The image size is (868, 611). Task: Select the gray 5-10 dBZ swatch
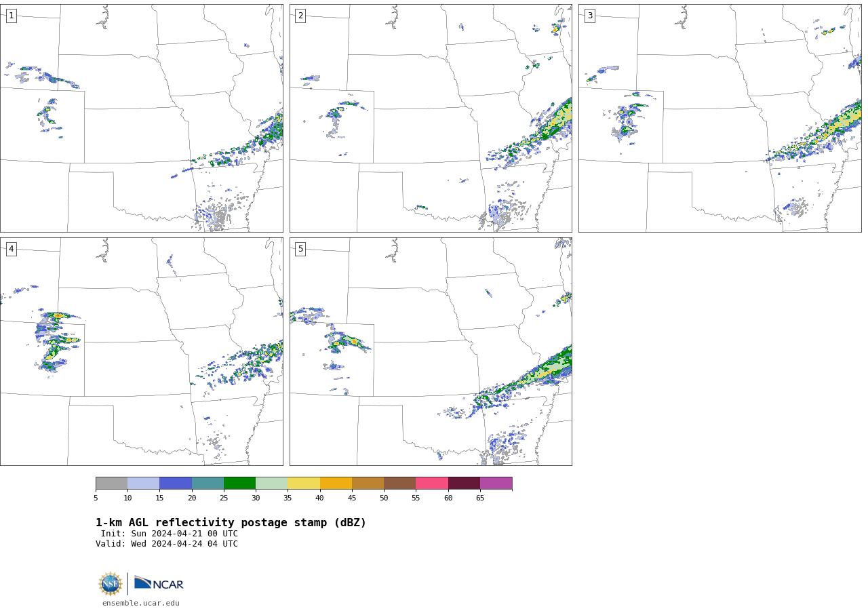[111, 483]
